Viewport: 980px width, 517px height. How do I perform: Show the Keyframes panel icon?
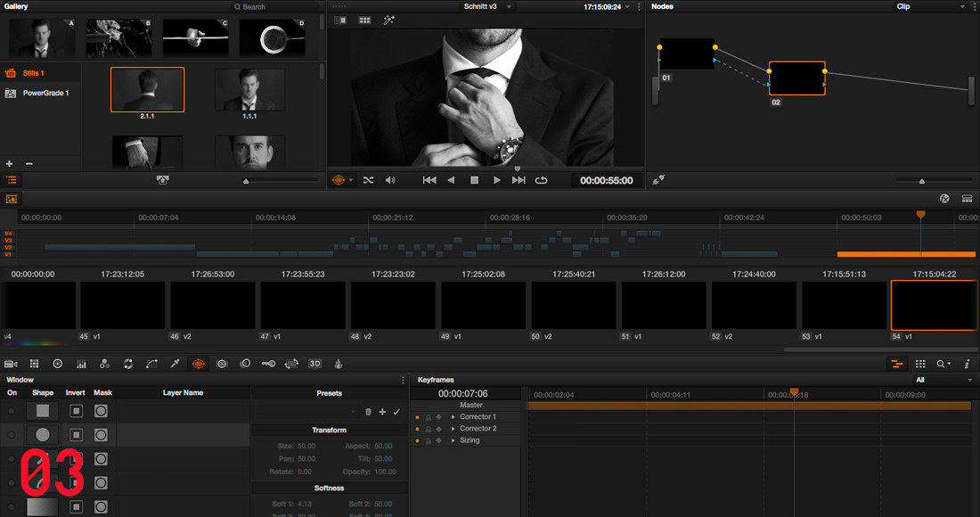[897, 364]
